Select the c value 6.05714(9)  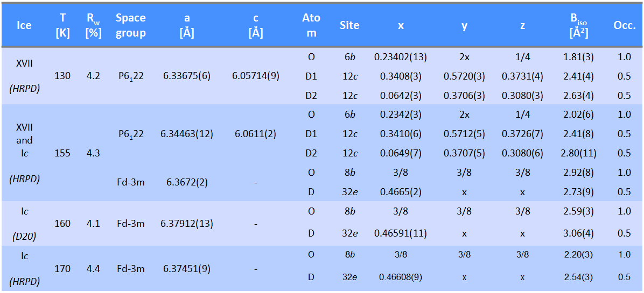tap(256, 76)
